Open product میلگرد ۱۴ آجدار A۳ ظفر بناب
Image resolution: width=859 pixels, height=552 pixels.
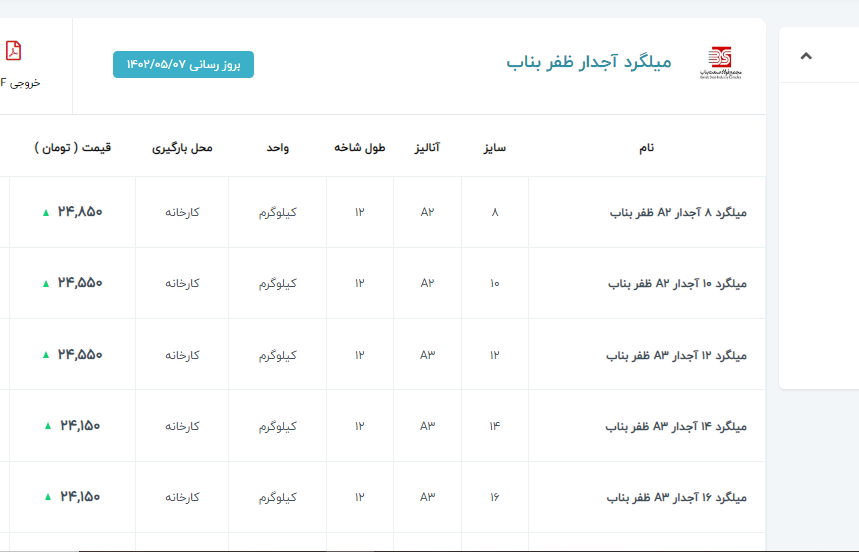pos(676,426)
